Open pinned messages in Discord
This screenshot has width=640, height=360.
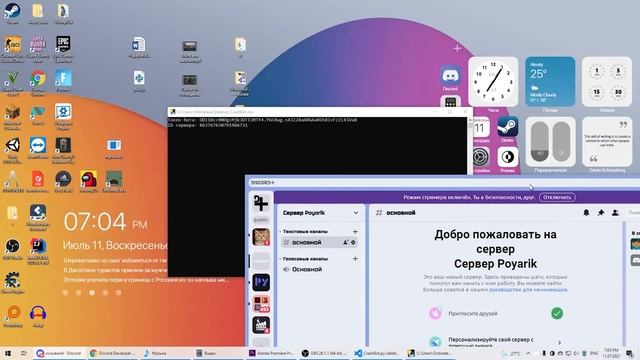tap(601, 213)
